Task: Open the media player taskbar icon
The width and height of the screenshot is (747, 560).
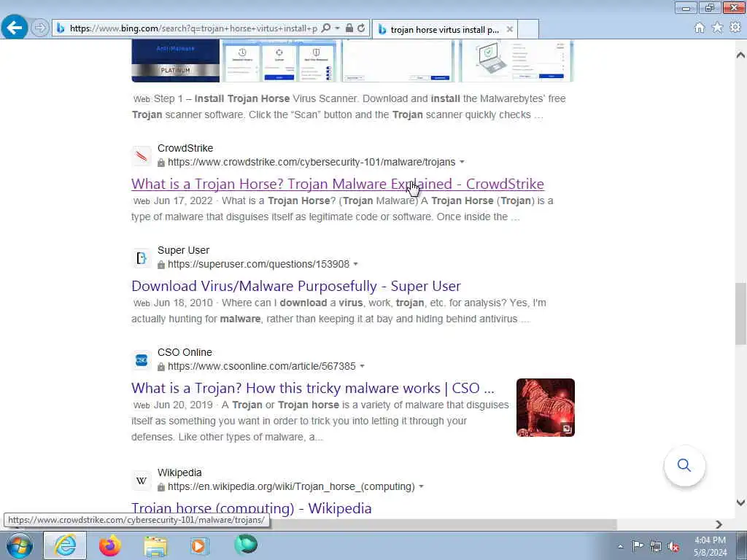Action: coord(199,545)
